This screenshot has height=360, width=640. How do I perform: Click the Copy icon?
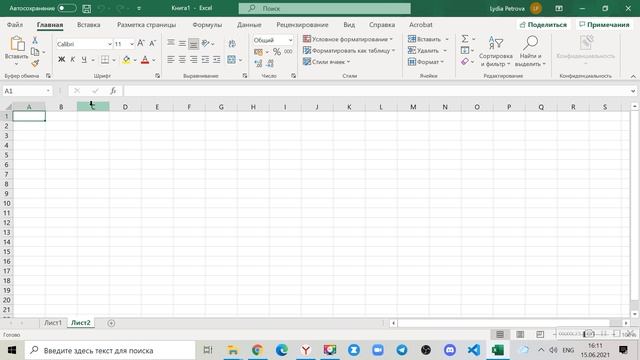[35, 52]
